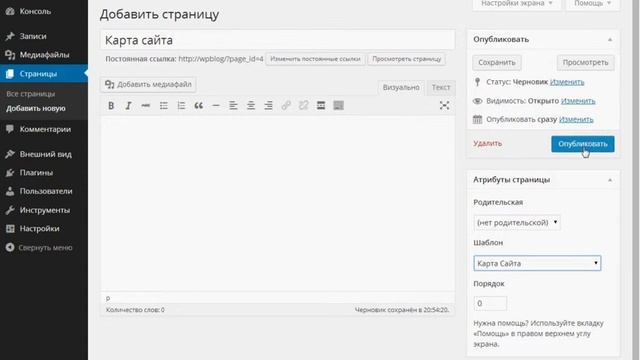Align text right
The width and height of the screenshot is (640, 360).
click(268, 106)
